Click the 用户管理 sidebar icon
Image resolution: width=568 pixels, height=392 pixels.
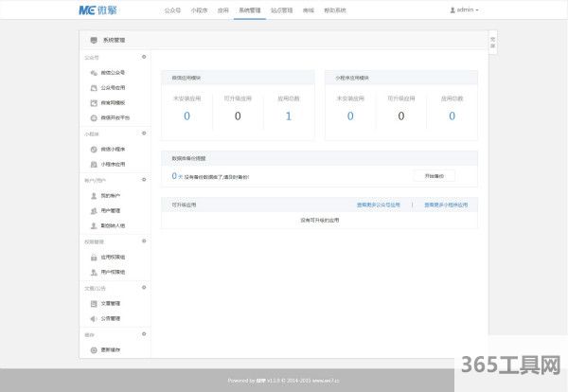93,210
